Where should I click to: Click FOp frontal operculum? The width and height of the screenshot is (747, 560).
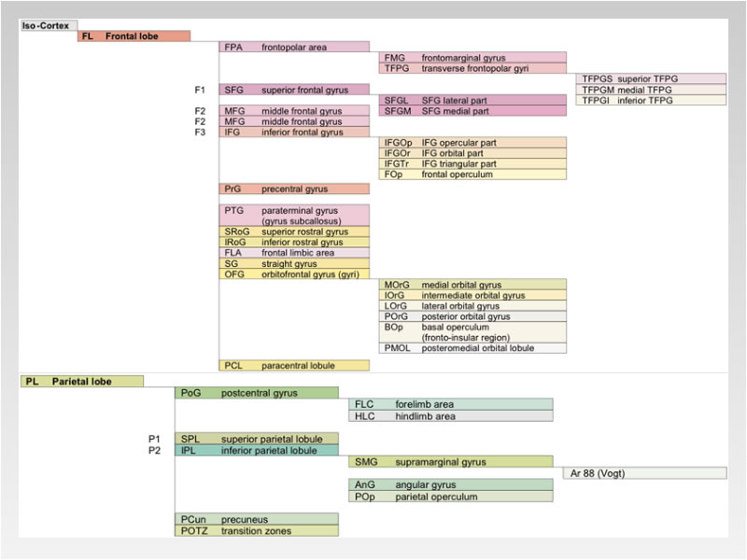tap(472, 175)
